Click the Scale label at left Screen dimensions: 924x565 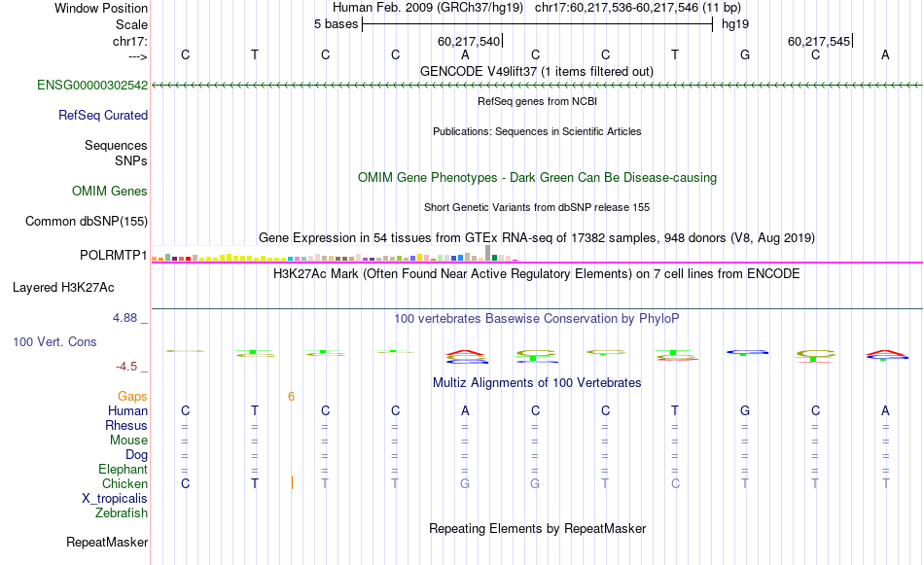[132, 24]
